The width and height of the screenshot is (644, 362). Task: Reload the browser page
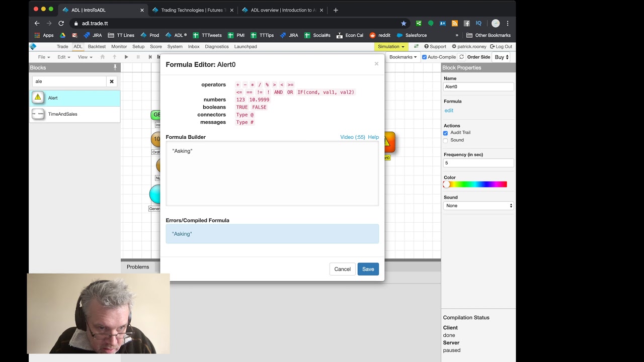point(61,23)
